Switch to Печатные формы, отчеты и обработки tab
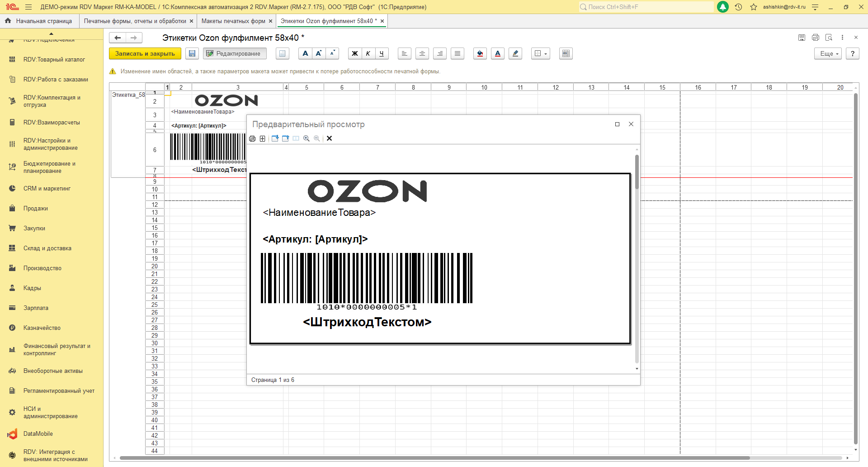 pos(135,21)
